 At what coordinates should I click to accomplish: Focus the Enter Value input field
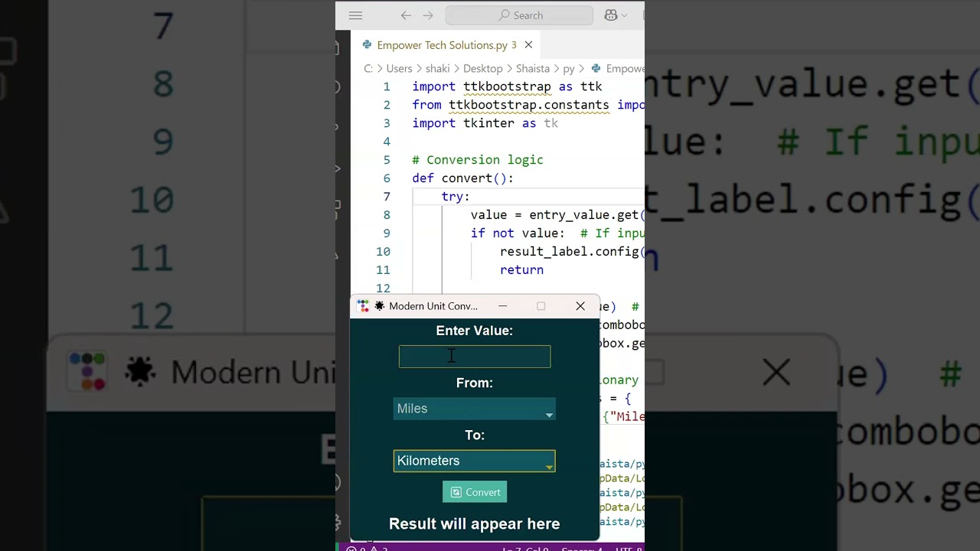pyautogui.click(x=475, y=357)
